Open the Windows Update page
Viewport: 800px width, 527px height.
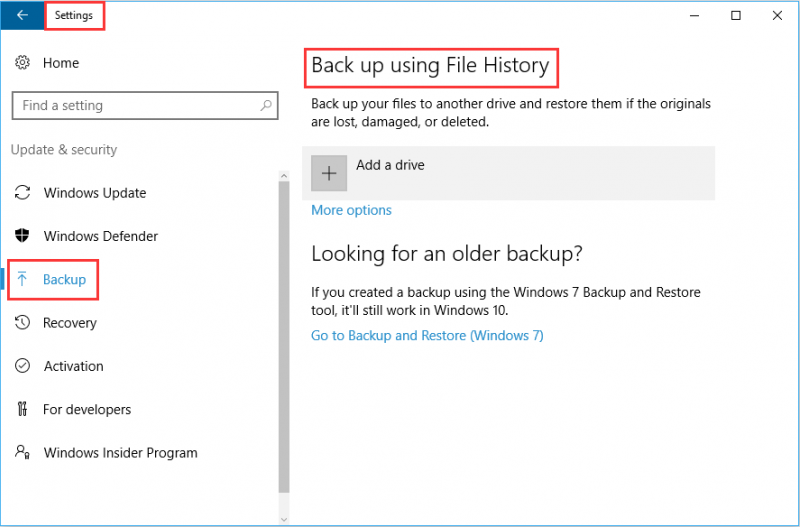(x=95, y=193)
